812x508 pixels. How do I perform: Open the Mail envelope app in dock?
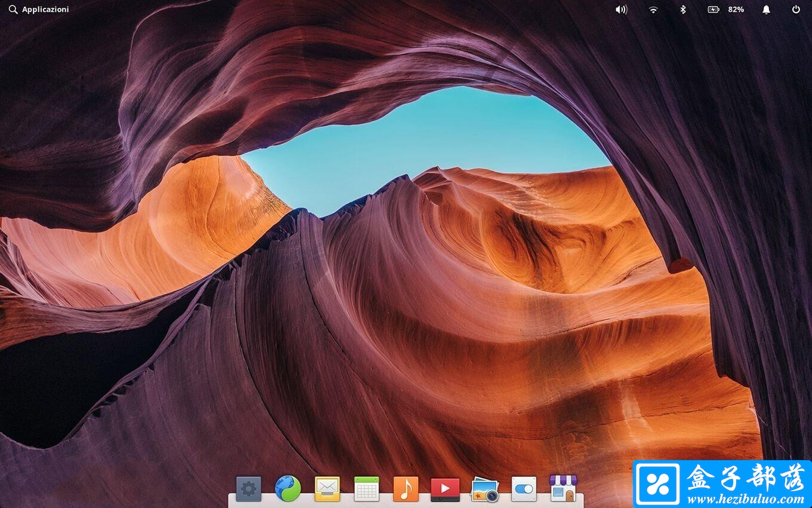coord(327,489)
